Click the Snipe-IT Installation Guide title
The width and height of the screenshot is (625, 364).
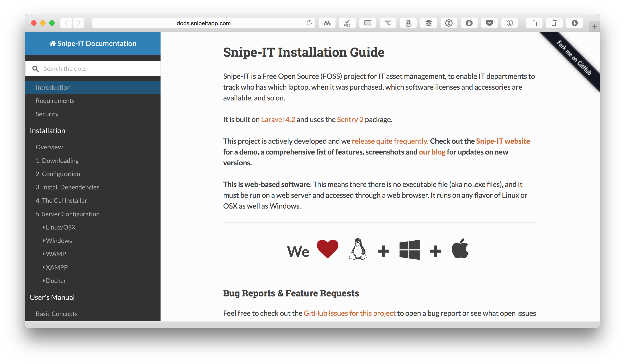tap(303, 52)
